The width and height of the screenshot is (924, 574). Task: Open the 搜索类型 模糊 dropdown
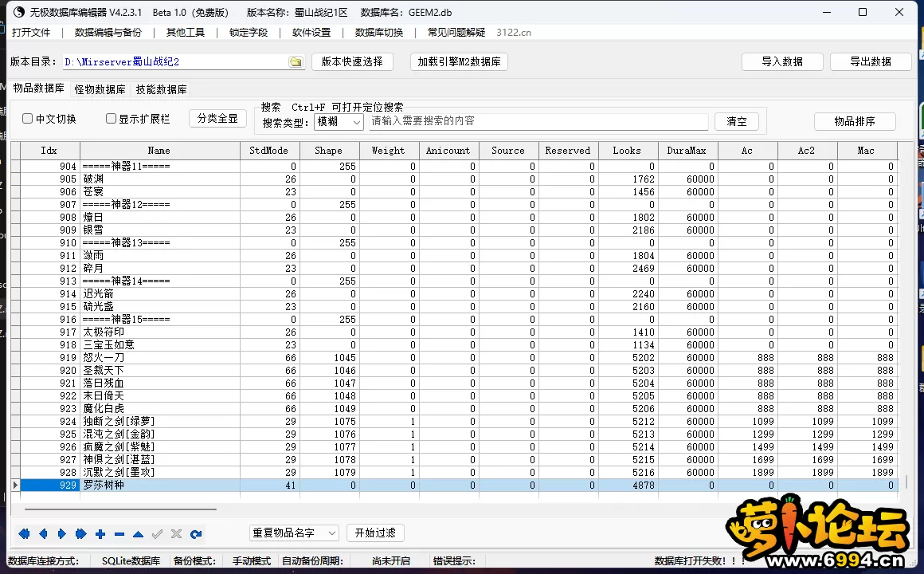click(x=339, y=121)
